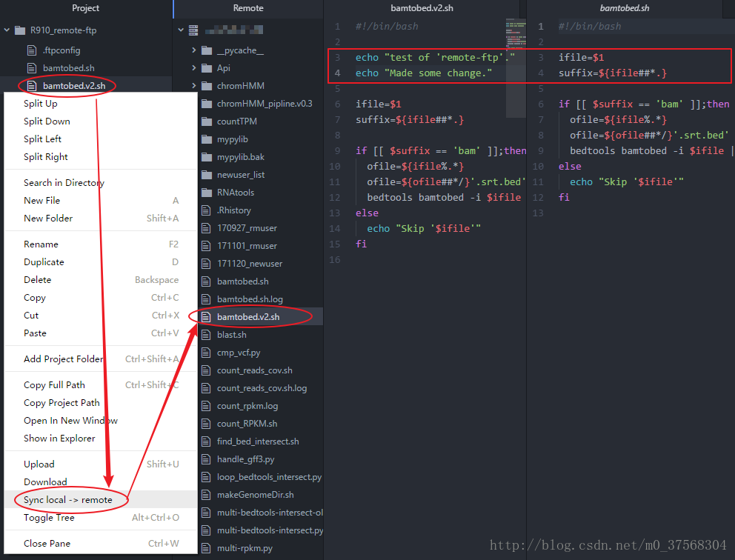
Task: Select Split Up menu entry
Action: tap(101, 104)
